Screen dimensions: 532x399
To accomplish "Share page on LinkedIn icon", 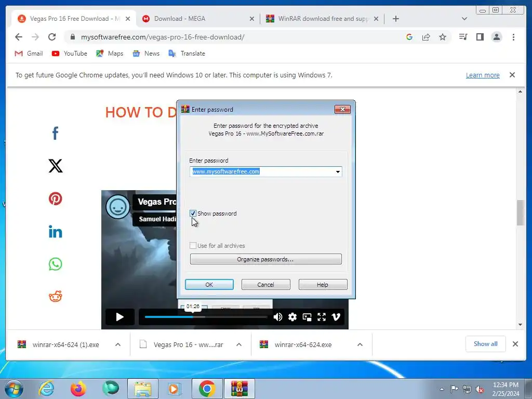I will point(55,231).
